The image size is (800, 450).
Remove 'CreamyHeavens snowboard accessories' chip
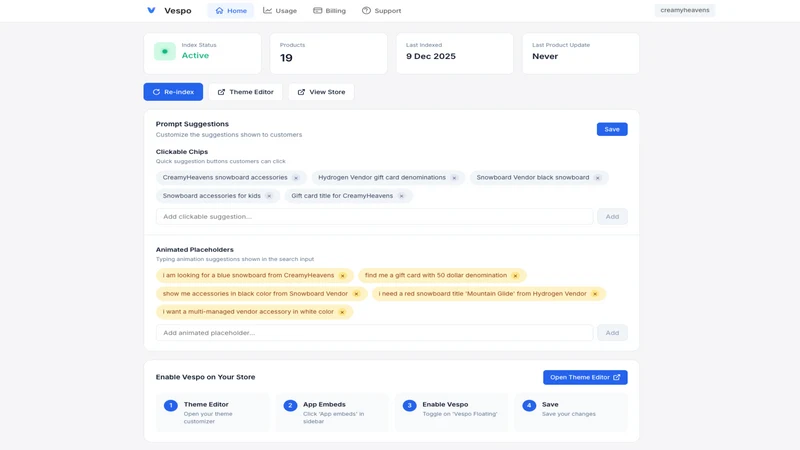coord(296,178)
